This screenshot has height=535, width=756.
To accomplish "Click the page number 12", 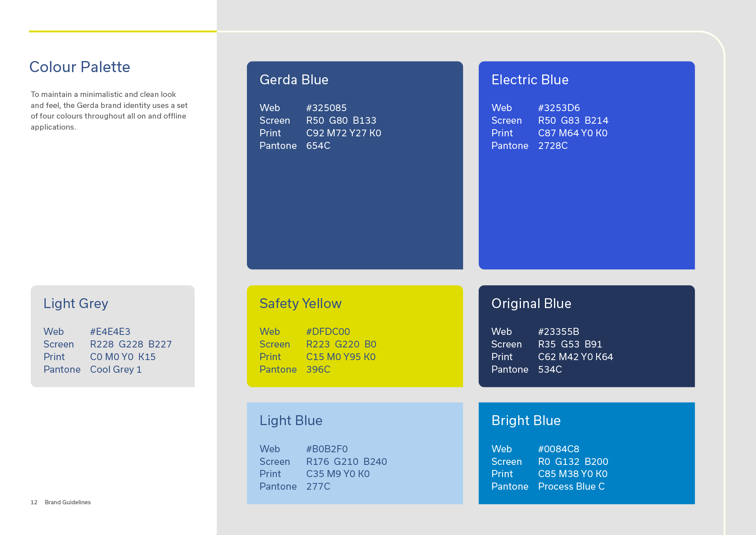I will [34, 502].
